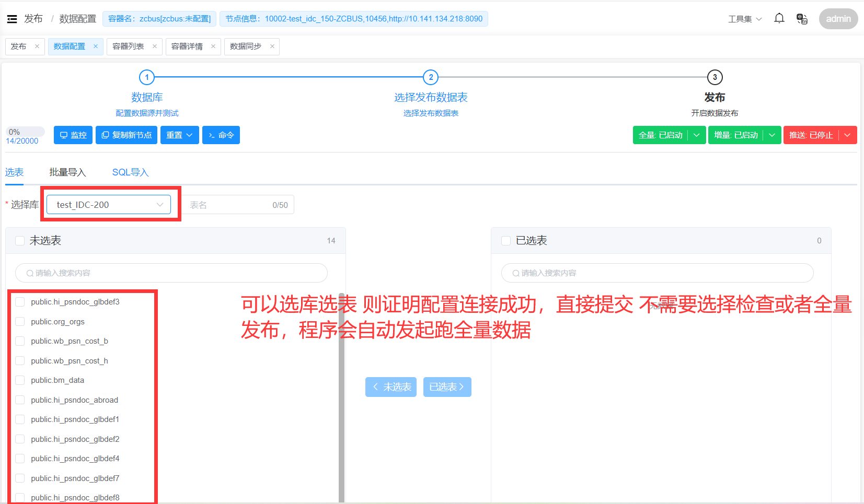Click the 表名 input field
Viewport: 864px width, 504px height.
230,205
